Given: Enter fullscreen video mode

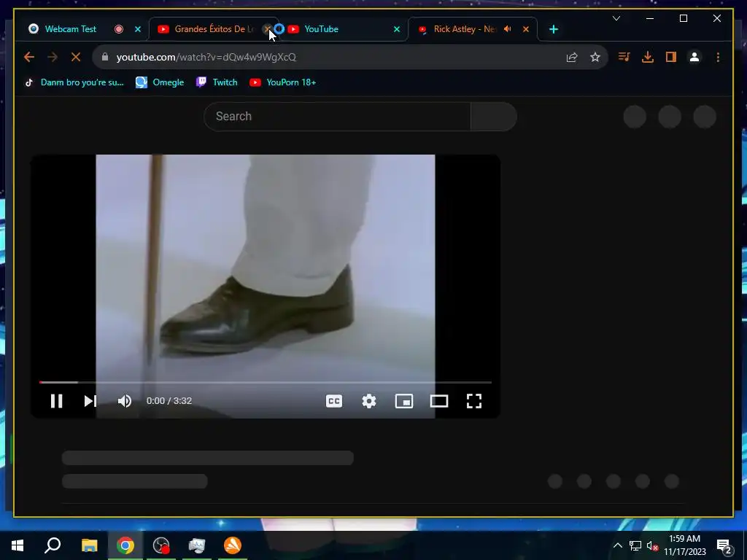Looking at the screenshot, I should [x=474, y=401].
